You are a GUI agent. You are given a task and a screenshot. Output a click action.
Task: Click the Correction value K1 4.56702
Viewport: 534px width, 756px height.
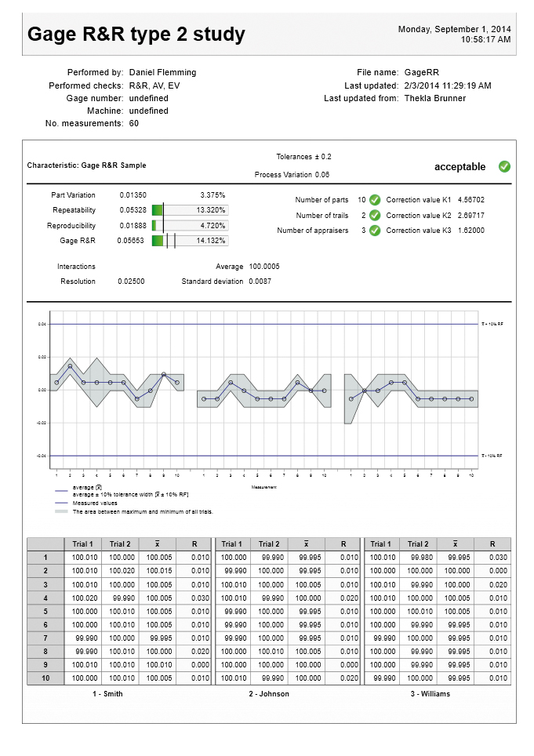coord(435,200)
